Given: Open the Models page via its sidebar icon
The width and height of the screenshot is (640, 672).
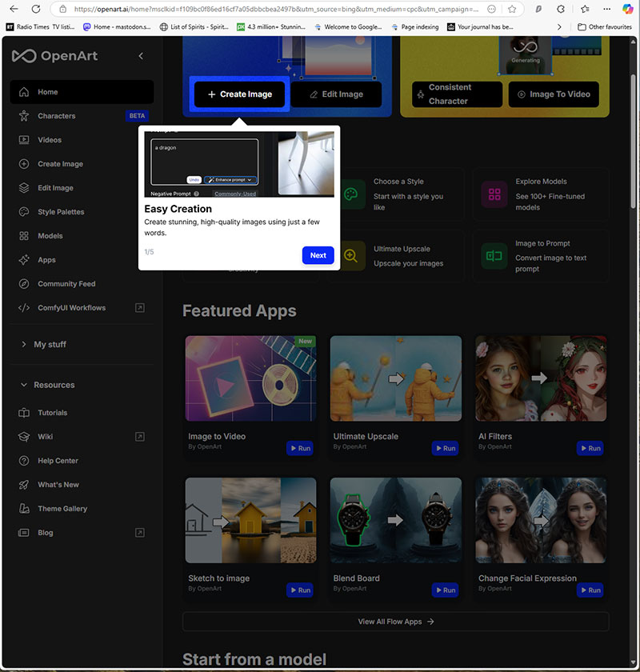Looking at the screenshot, I should [x=22, y=236].
